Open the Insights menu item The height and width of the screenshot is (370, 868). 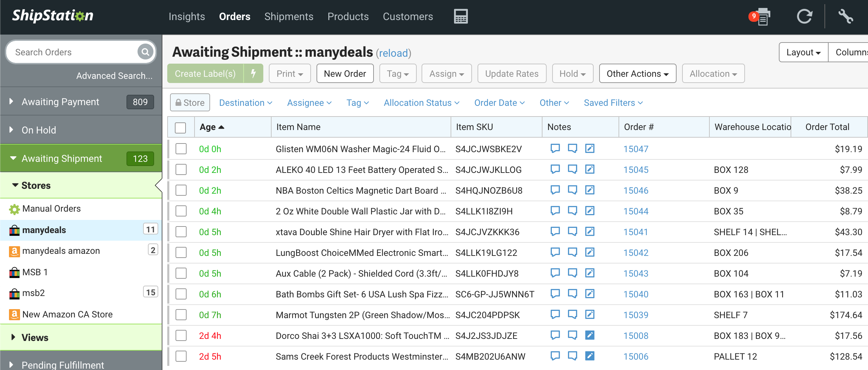point(187,17)
